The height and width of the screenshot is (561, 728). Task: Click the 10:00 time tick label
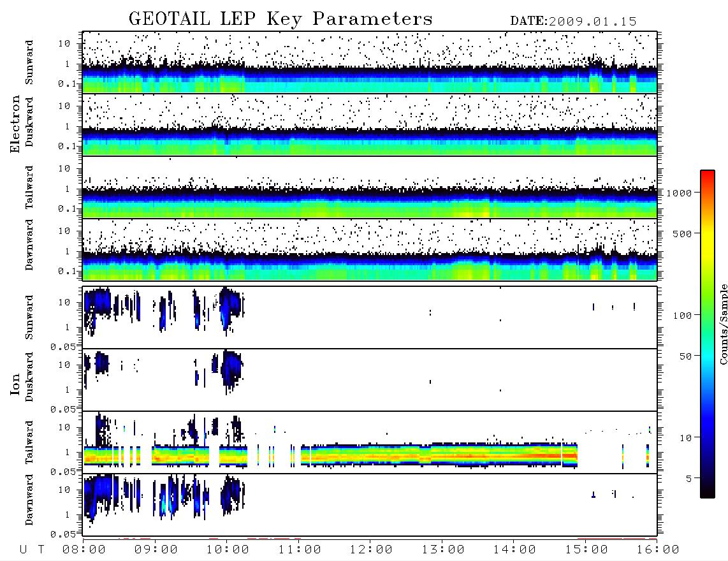(228, 550)
